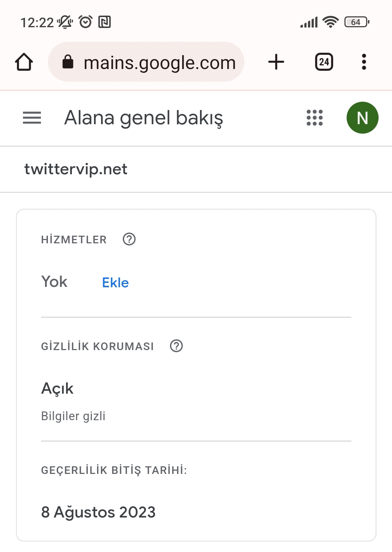
Task: Tap the Alana genel bakış page title
Action: tap(144, 118)
